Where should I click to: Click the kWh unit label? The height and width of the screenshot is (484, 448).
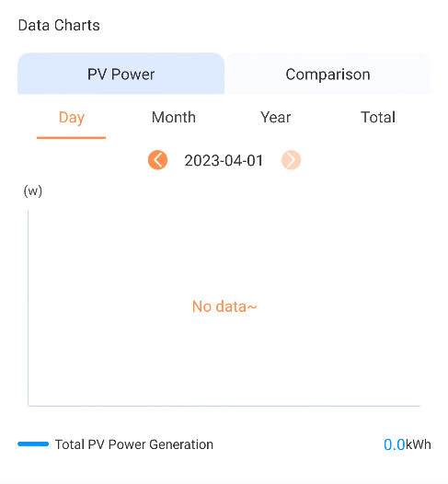pyautogui.click(x=418, y=444)
